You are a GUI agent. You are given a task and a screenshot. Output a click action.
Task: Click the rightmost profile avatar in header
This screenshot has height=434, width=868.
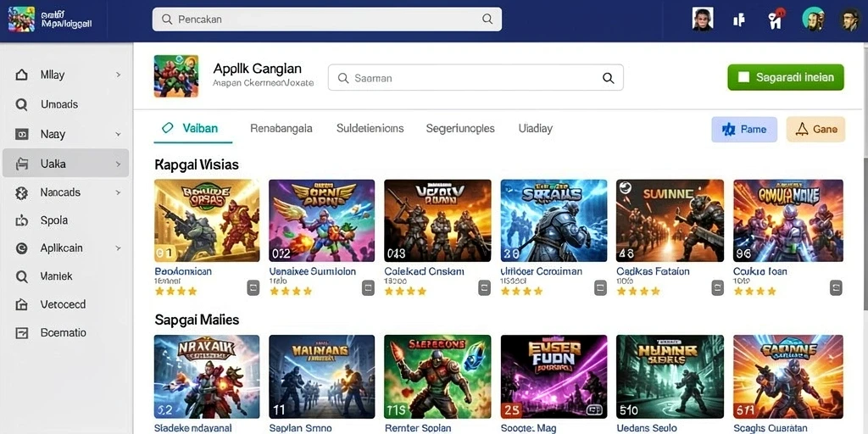[x=849, y=19]
